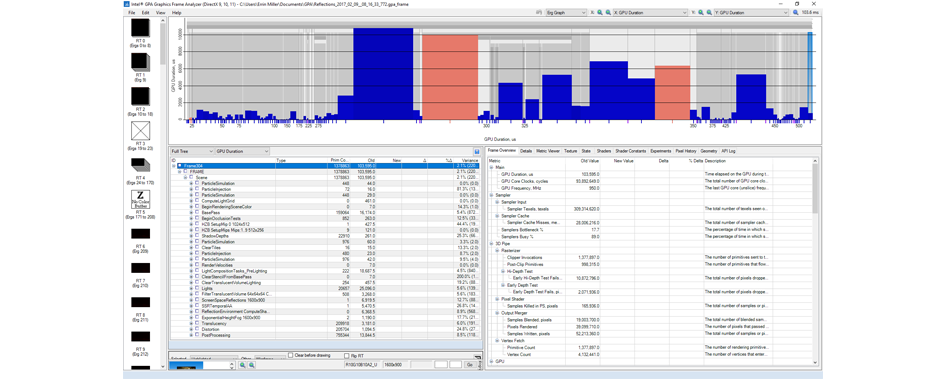Expand the Lights tree node
Image resolution: width=947 pixels, height=379 pixels.
point(191,288)
